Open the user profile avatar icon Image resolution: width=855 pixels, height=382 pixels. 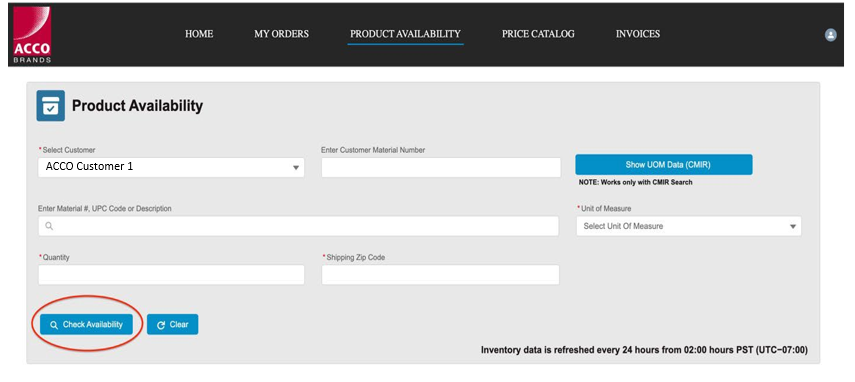point(830,35)
